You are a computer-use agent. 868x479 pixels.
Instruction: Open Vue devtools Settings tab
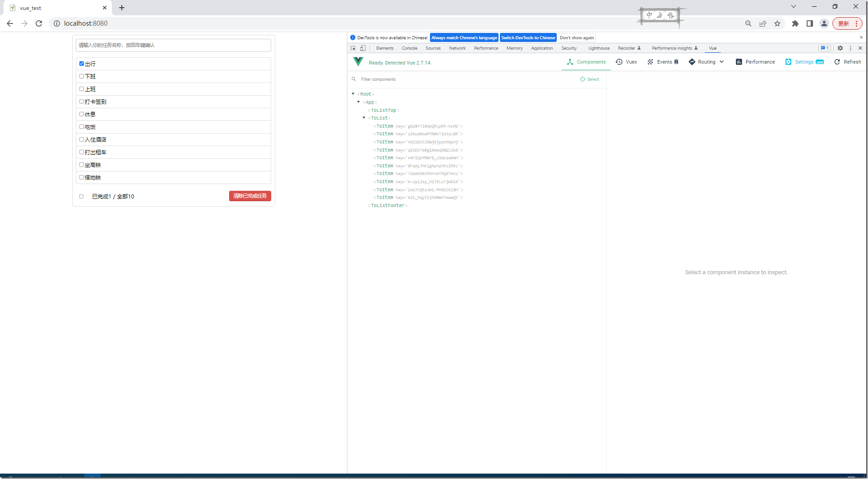(804, 62)
